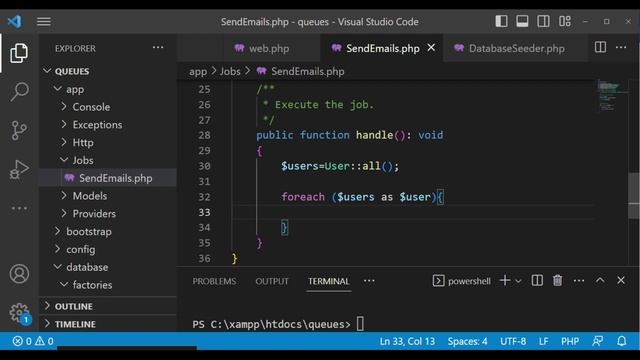Toggle the primary side bar layout icon

click(x=501, y=21)
